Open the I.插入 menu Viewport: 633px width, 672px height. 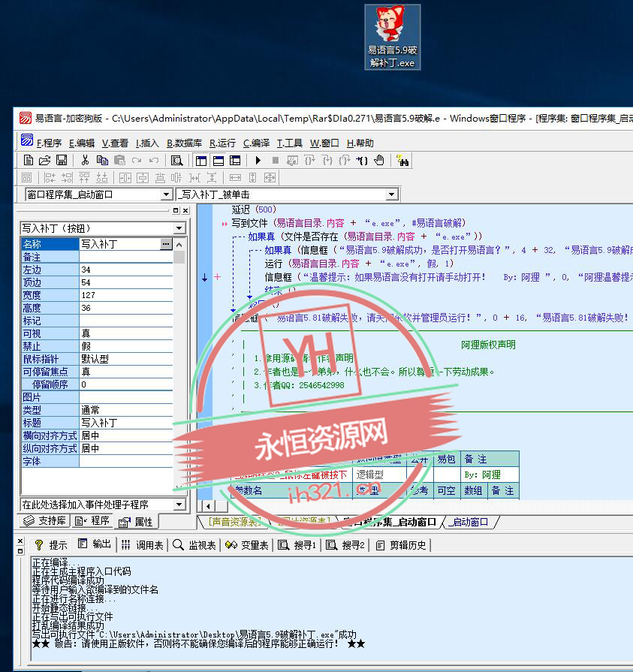point(147,143)
